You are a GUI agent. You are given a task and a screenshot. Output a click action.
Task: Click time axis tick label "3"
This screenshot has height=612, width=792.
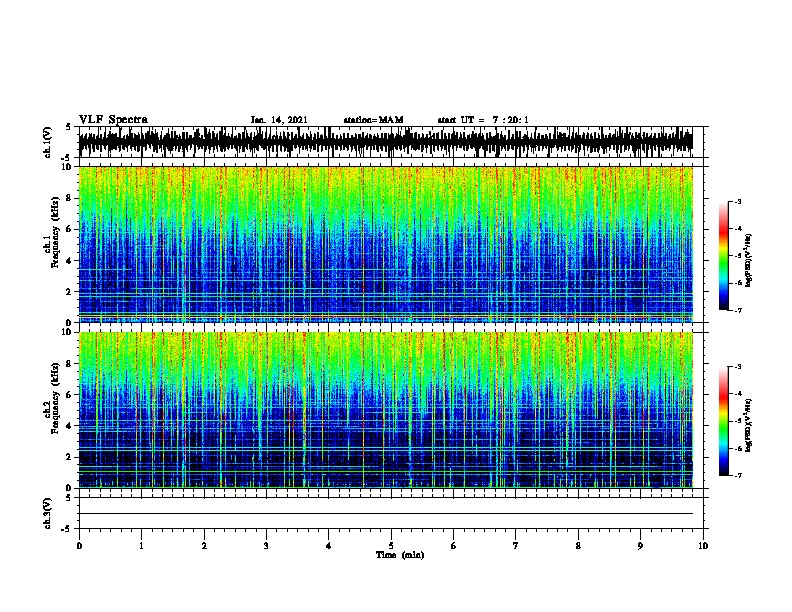click(x=266, y=546)
